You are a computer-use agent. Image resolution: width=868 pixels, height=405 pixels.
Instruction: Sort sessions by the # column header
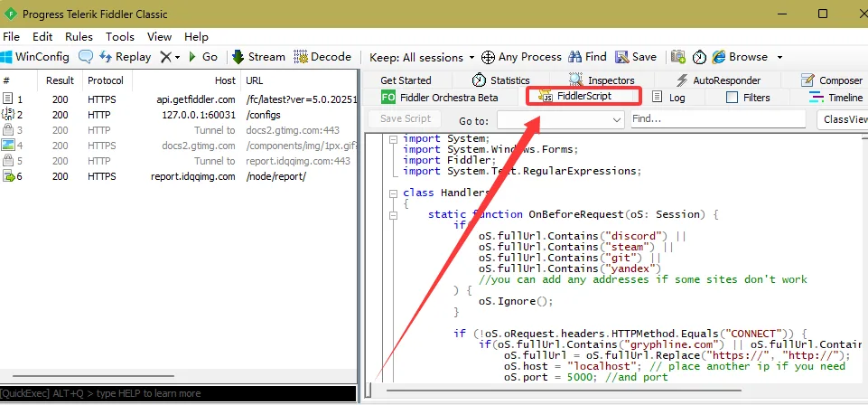(18, 80)
